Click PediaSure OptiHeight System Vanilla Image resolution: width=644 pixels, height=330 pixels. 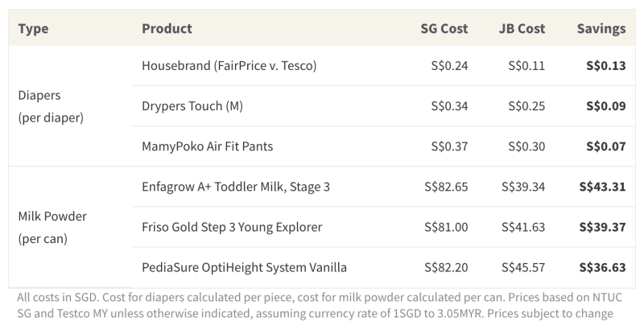244,267
